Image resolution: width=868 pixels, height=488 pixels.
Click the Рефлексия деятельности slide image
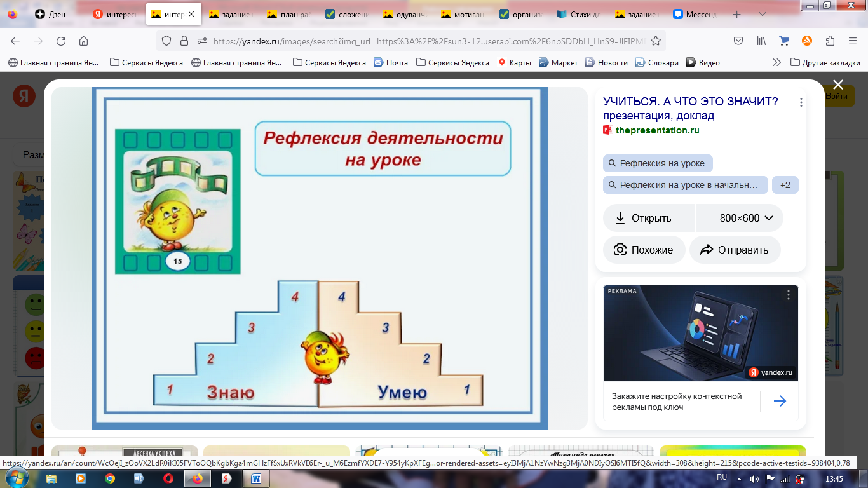(x=320, y=258)
